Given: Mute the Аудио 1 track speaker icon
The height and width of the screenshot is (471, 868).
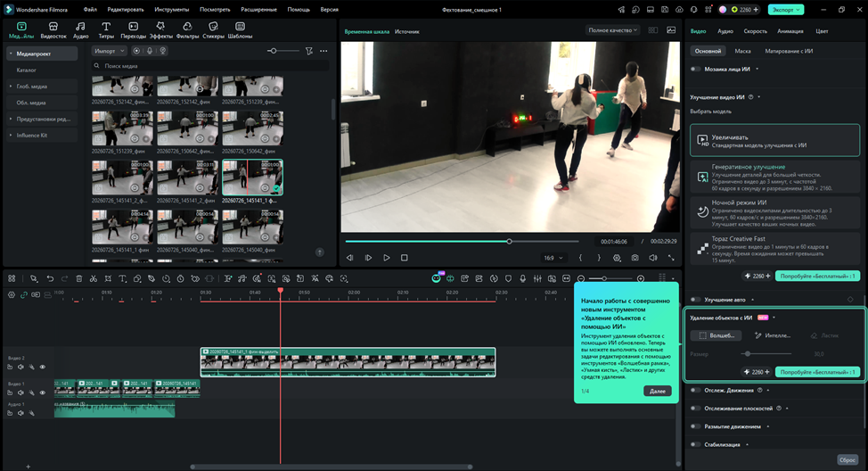Looking at the screenshot, I should pyautogui.click(x=20, y=413).
